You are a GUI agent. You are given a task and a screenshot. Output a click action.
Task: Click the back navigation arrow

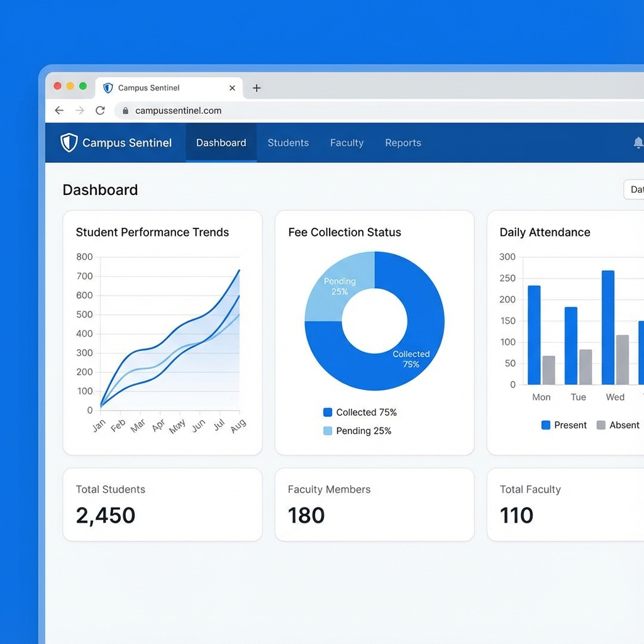(59, 110)
